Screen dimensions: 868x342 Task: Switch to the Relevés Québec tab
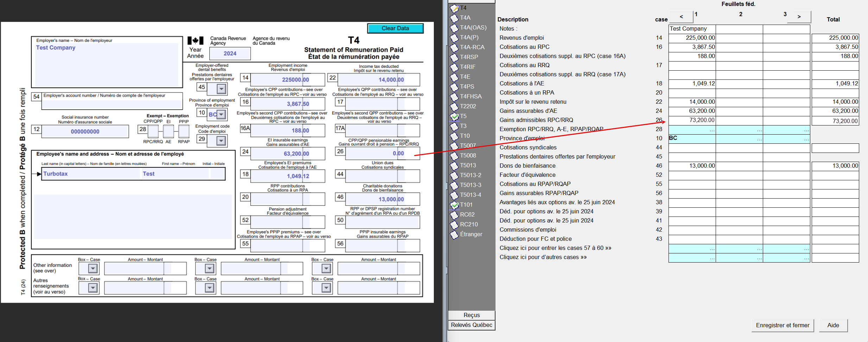coord(471,325)
